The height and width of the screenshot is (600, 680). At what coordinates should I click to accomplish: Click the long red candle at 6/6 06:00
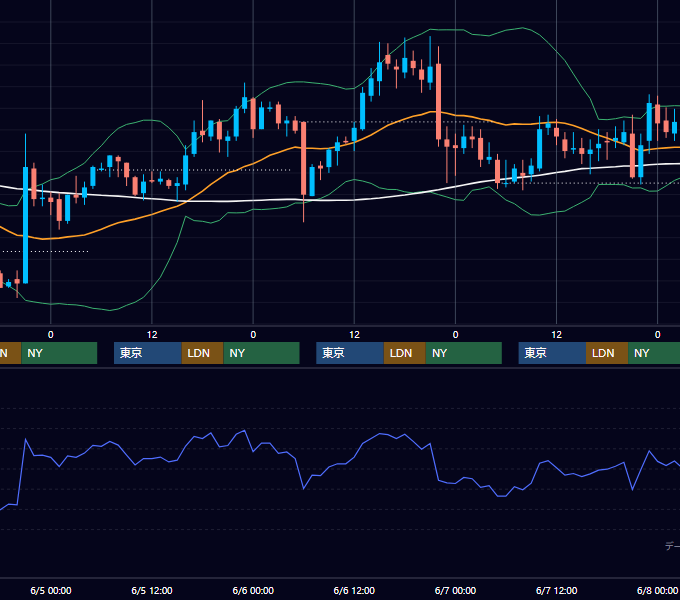304,158
